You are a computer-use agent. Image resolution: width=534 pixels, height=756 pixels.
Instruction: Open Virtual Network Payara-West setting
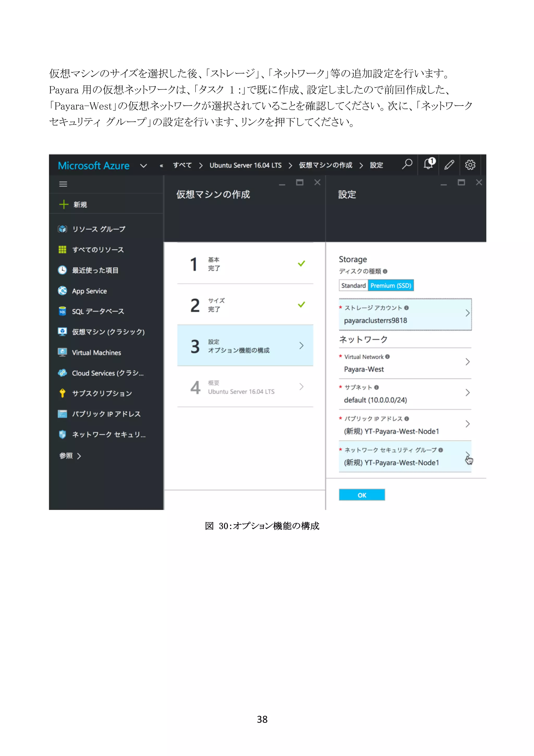pos(405,363)
